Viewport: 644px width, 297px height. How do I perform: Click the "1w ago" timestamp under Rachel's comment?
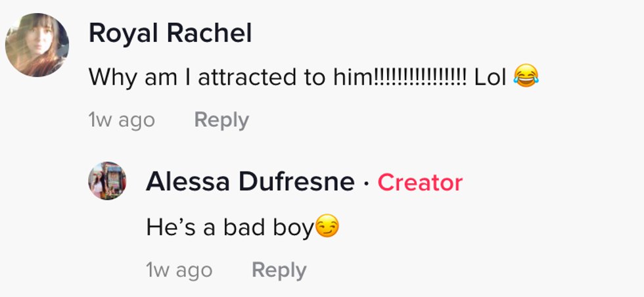pyautogui.click(x=122, y=120)
